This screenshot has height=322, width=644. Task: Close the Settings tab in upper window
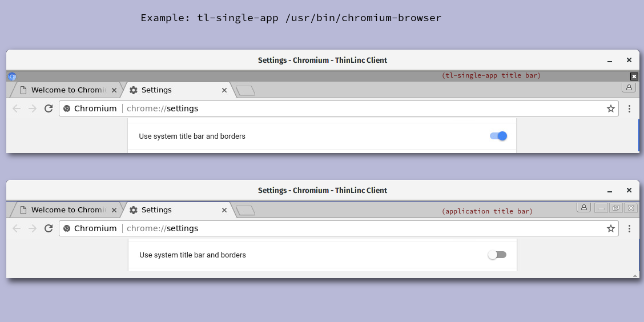click(x=224, y=90)
